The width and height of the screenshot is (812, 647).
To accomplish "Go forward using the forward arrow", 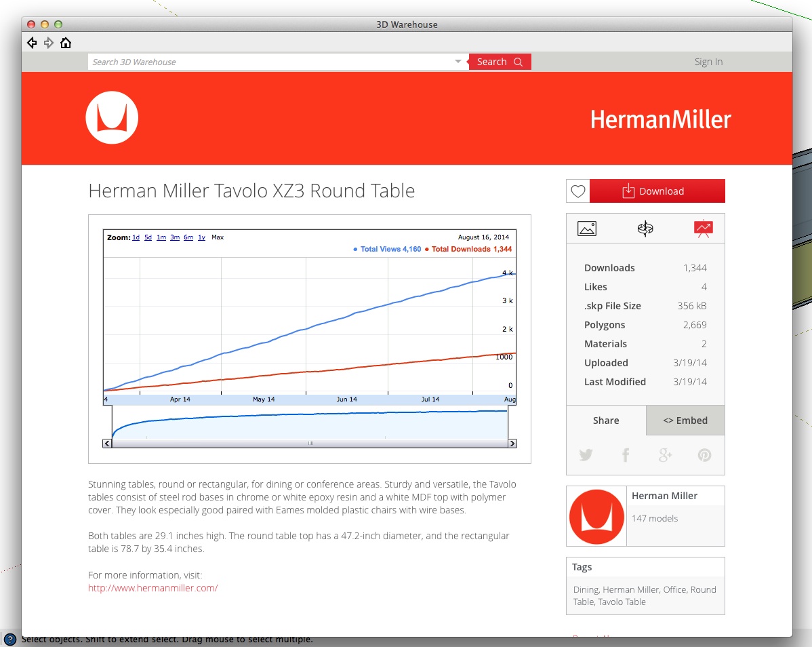I will pyautogui.click(x=49, y=43).
